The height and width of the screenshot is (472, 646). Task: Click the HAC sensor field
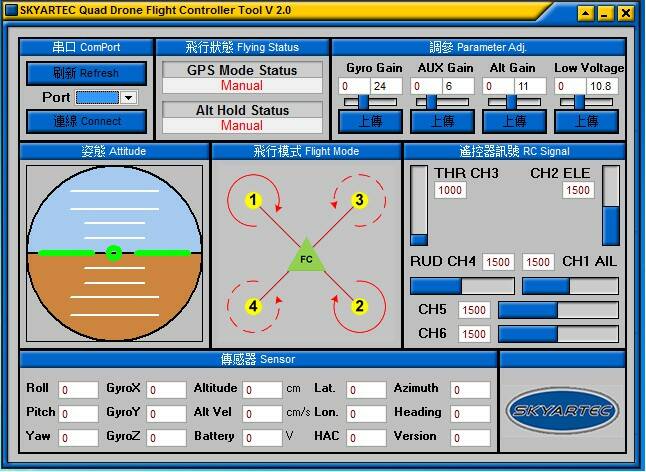coord(366,438)
